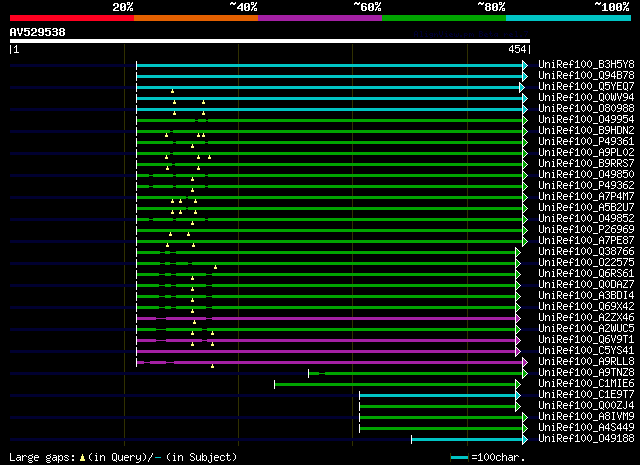
Task: Click the green arrowhead ending the A4S449 alignment
Action: coord(525,429)
